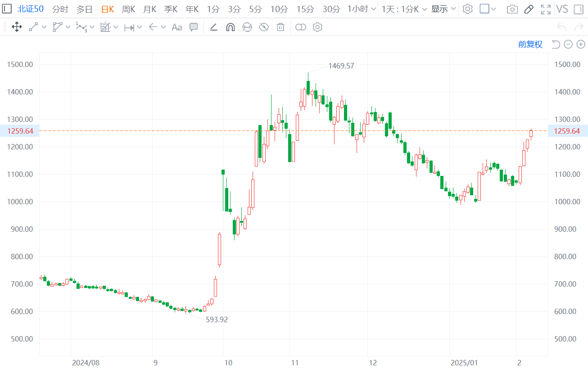Enter fullscreen chart mode
This screenshot has height=373, width=588.
point(546,9)
